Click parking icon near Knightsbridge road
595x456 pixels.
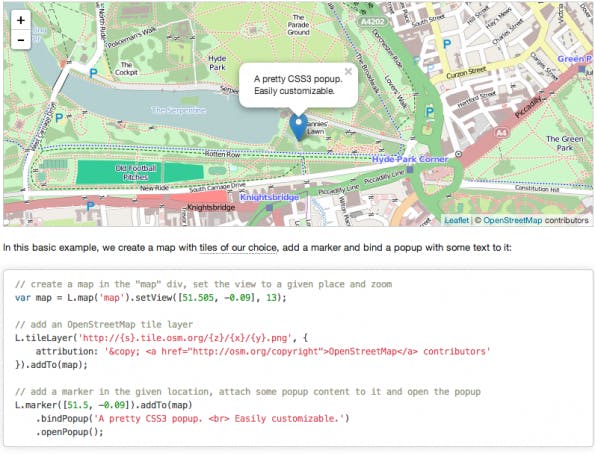tap(90, 206)
